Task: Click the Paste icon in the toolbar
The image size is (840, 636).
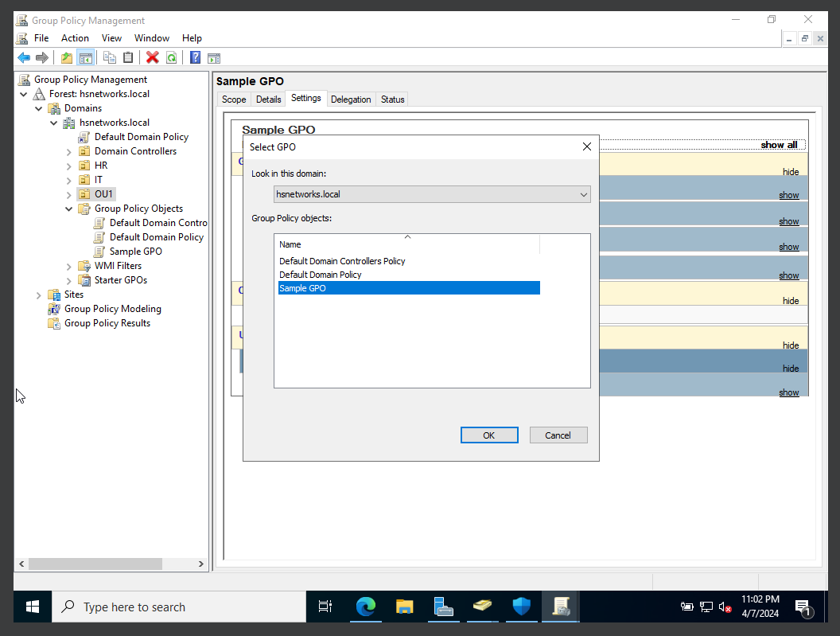Action: (x=128, y=57)
